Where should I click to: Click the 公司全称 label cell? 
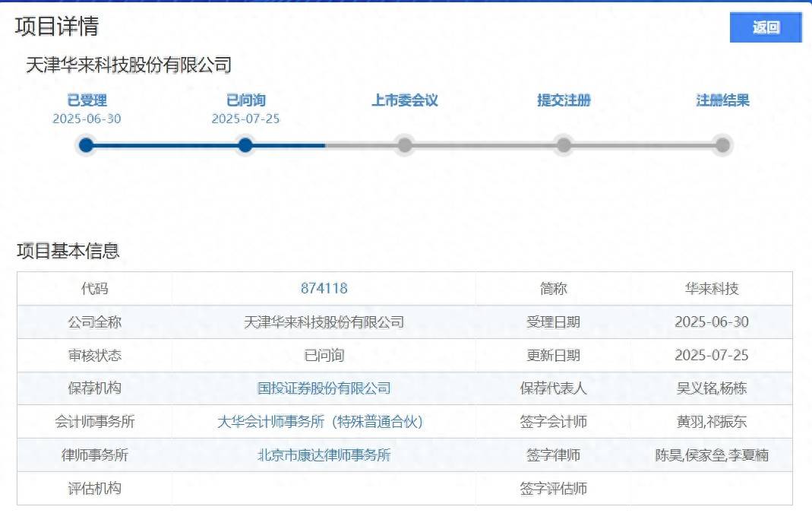point(95,322)
